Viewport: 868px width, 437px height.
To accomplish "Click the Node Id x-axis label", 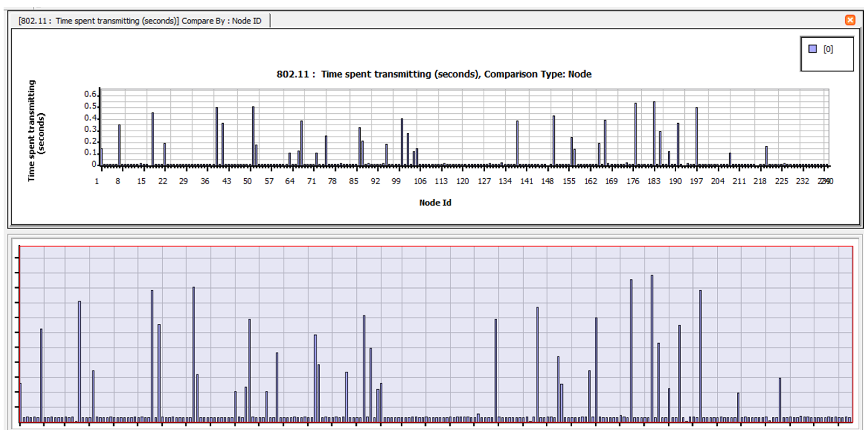I will [435, 202].
